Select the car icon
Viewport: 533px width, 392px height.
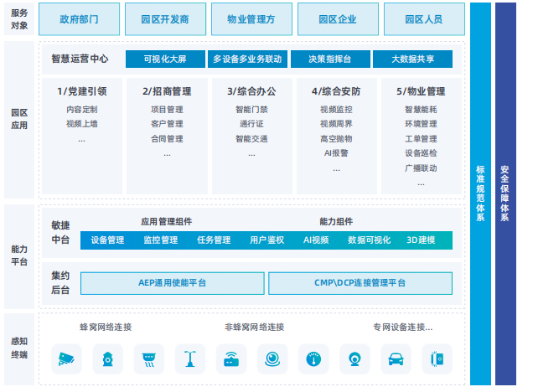395,359
